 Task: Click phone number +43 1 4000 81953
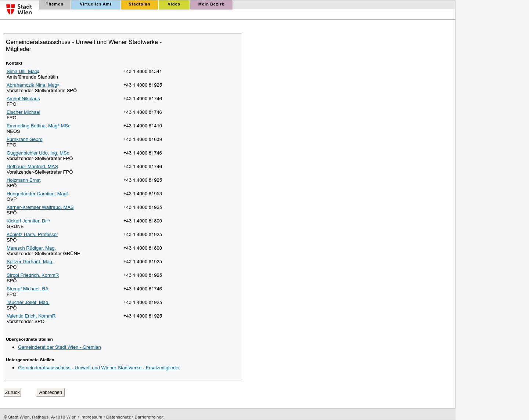143,194
